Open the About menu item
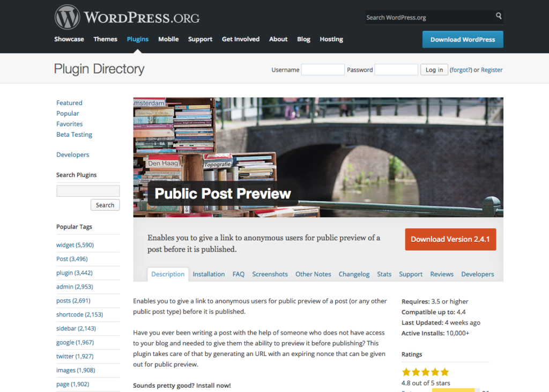The image size is (549, 392). pyautogui.click(x=278, y=39)
